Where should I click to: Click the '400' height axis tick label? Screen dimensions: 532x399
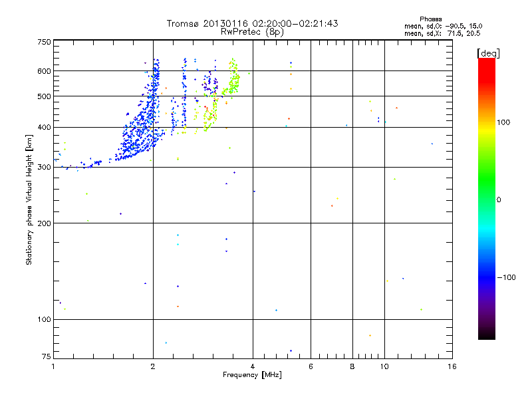point(44,128)
